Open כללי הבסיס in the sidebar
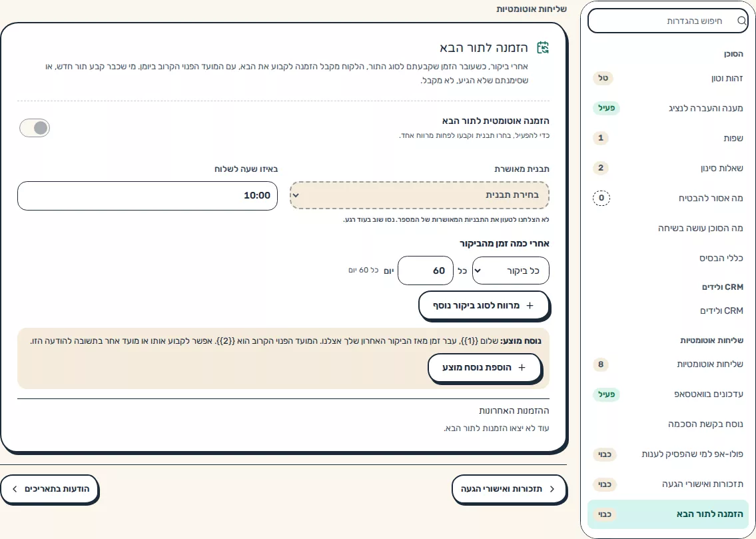The image size is (756, 539). (668, 258)
